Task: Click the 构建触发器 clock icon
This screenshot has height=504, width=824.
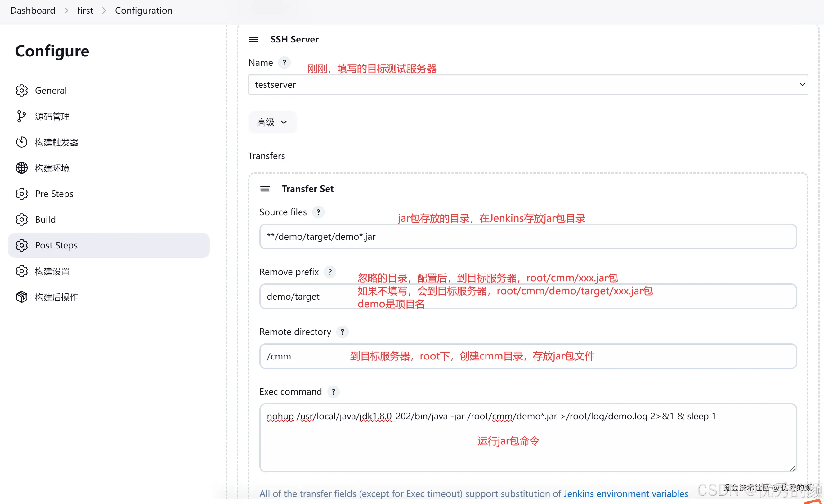Action: pos(22,142)
